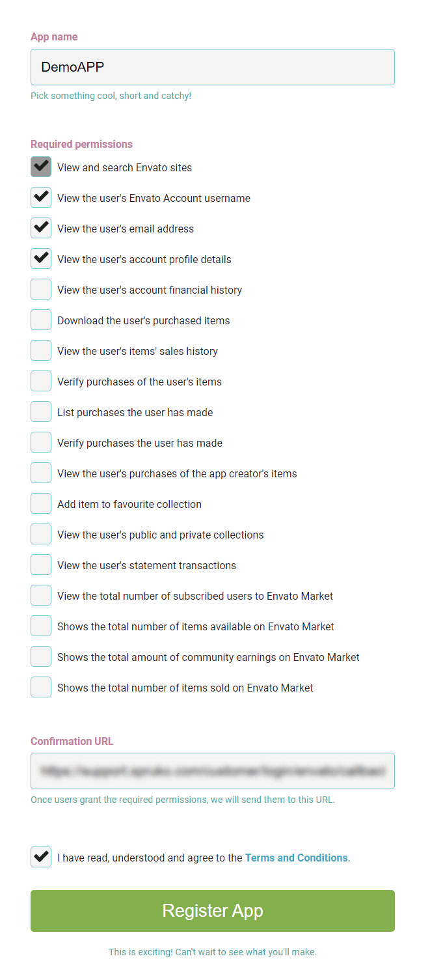Select Verify purchases the user has made
Image resolution: width=430 pixels, height=980 pixels.
click(x=41, y=443)
